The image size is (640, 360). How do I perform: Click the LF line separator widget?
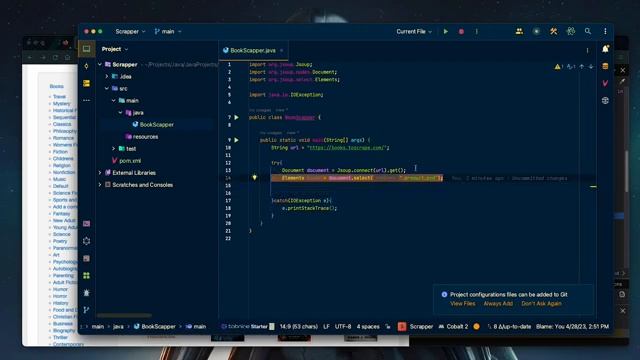coord(327,327)
